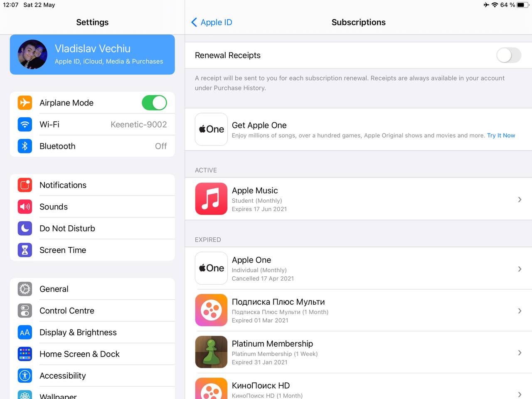Open Display & Brightness settings row
Image resolution: width=532 pixels, height=399 pixels.
pyautogui.click(x=92, y=332)
